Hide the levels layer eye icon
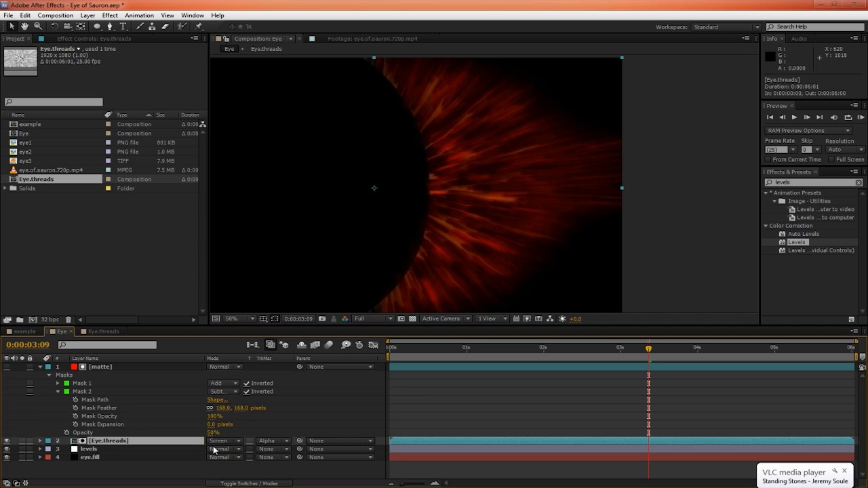The image size is (868, 488). point(7,449)
